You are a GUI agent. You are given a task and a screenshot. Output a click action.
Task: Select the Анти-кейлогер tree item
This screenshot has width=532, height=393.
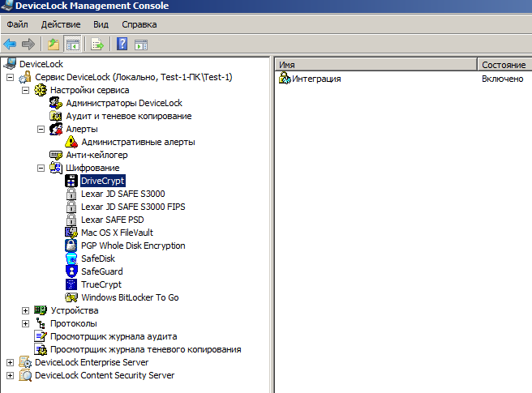[97, 155]
